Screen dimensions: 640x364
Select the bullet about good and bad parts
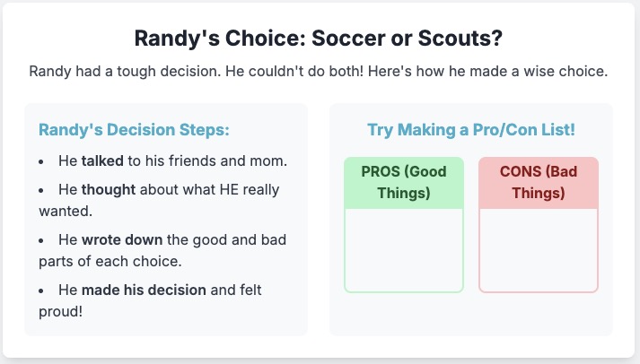click(x=172, y=251)
